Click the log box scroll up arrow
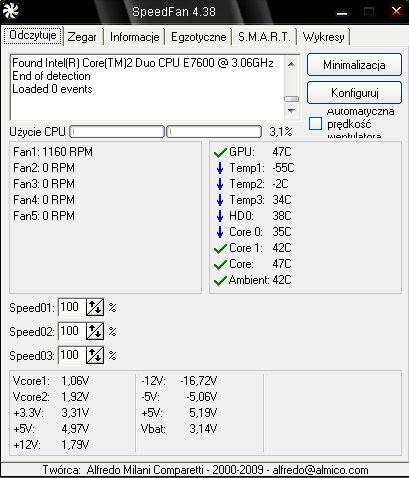Image resolution: width=409 pixels, height=478 pixels. click(291, 64)
